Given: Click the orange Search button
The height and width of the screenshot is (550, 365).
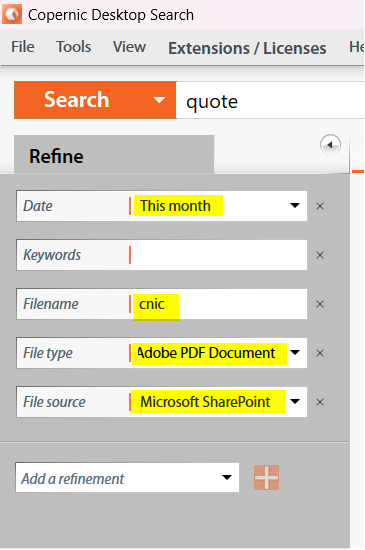Looking at the screenshot, I should pos(77,100).
